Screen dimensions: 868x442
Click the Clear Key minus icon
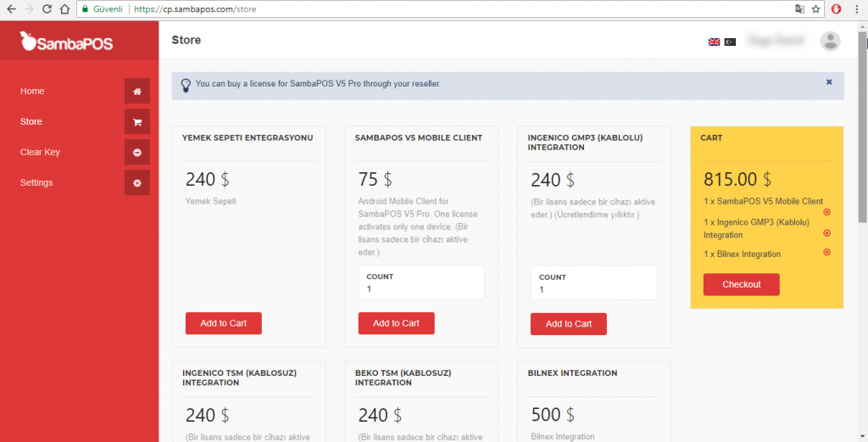(136, 153)
